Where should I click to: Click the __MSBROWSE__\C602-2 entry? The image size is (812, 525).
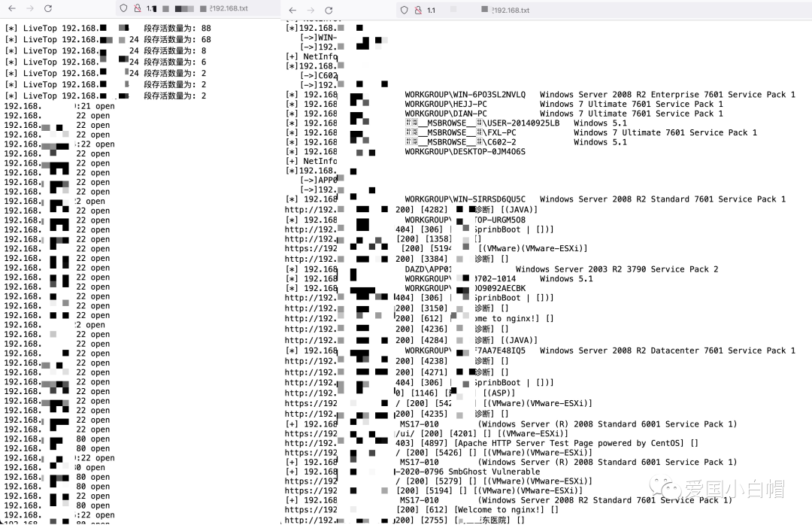point(461,142)
